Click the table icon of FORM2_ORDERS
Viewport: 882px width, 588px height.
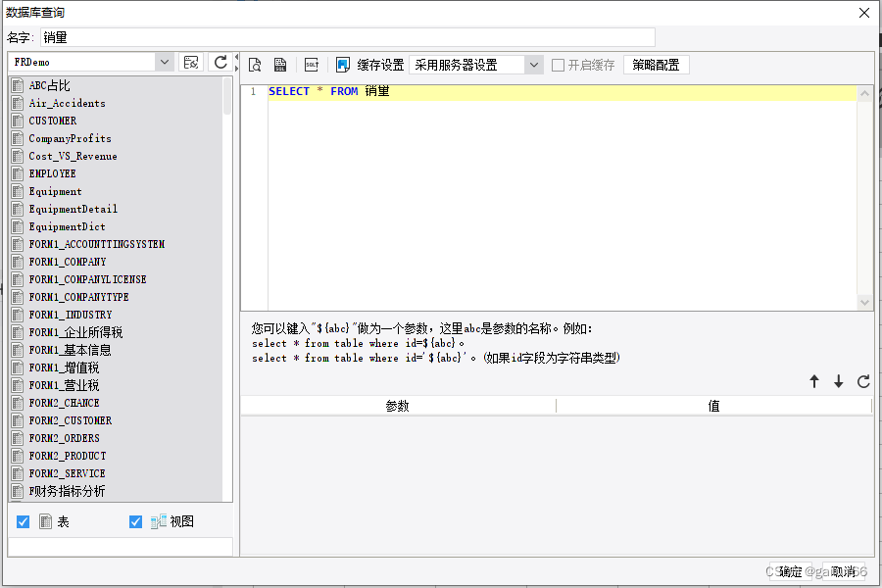18,438
